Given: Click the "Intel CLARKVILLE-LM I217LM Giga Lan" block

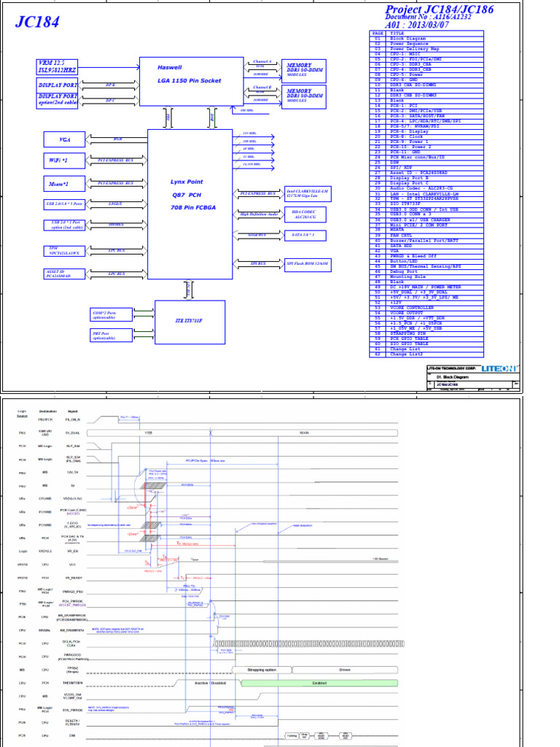Looking at the screenshot, I should tap(308, 193).
